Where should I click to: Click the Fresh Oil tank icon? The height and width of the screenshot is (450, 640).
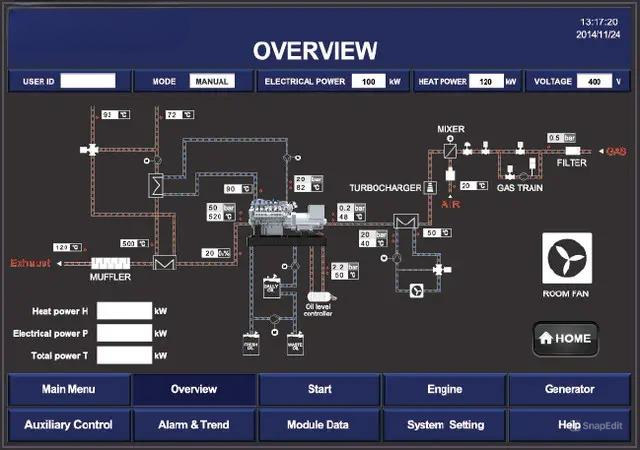(x=251, y=344)
